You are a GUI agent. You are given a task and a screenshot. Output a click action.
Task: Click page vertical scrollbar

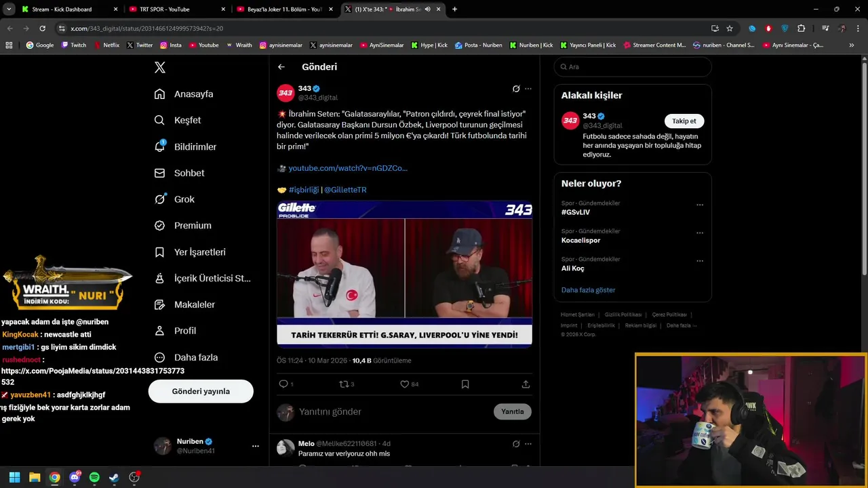click(864, 169)
